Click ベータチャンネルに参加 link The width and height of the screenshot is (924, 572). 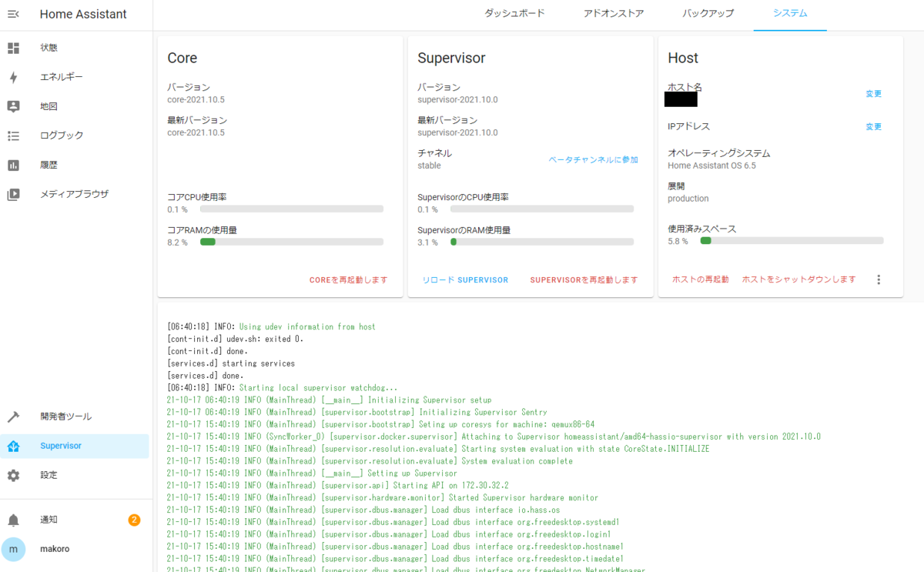pos(593,159)
